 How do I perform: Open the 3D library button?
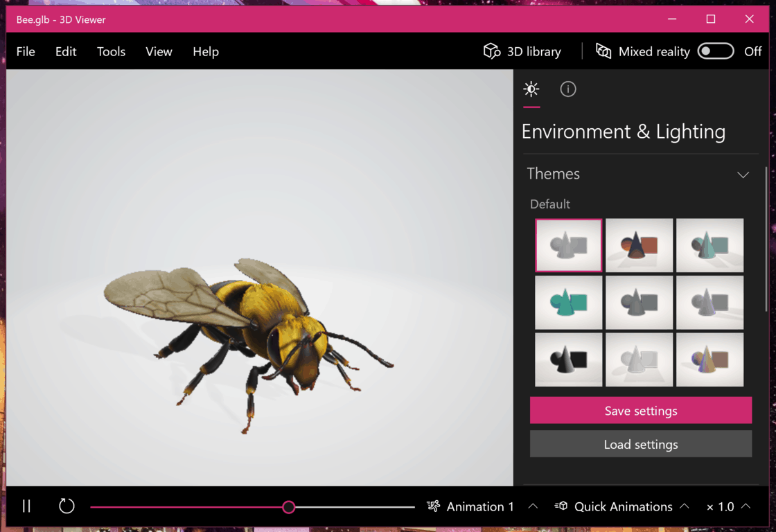[522, 51]
